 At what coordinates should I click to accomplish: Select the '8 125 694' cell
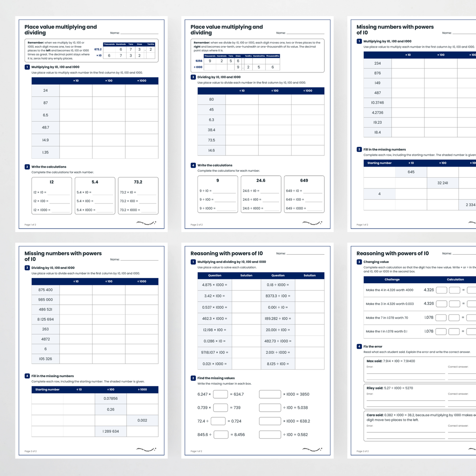tap(46, 319)
